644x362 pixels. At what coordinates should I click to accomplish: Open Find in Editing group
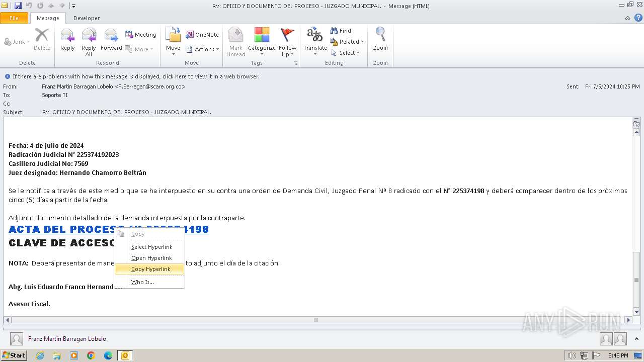pyautogui.click(x=341, y=31)
